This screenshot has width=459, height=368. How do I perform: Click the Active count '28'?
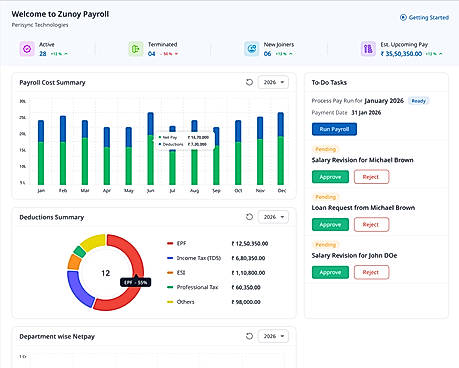[43, 54]
